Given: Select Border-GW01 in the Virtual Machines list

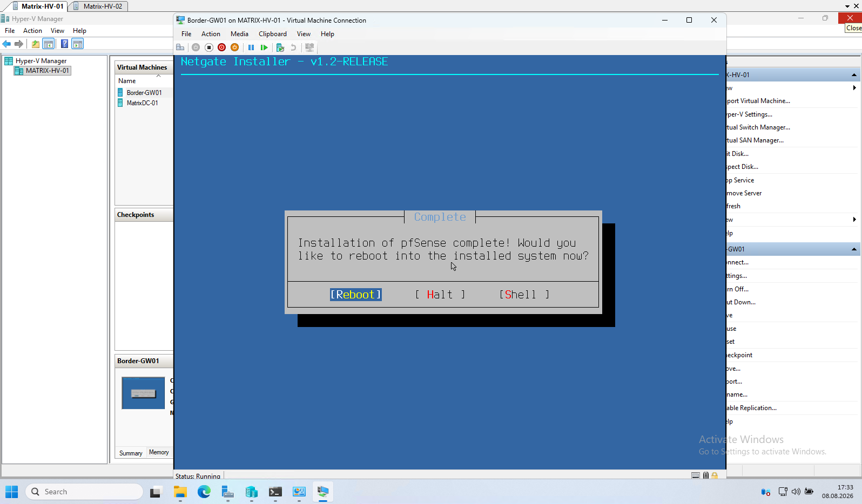Looking at the screenshot, I should click(144, 93).
